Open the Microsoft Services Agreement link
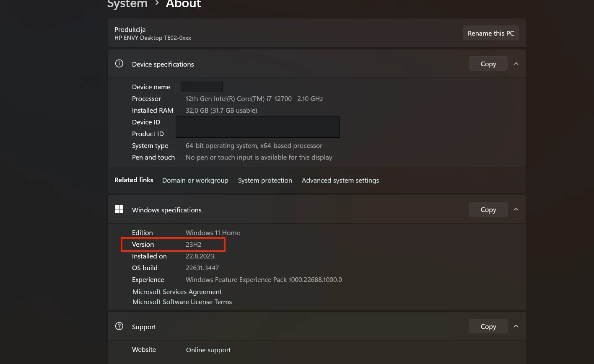This screenshot has height=364, width=594. (x=177, y=292)
